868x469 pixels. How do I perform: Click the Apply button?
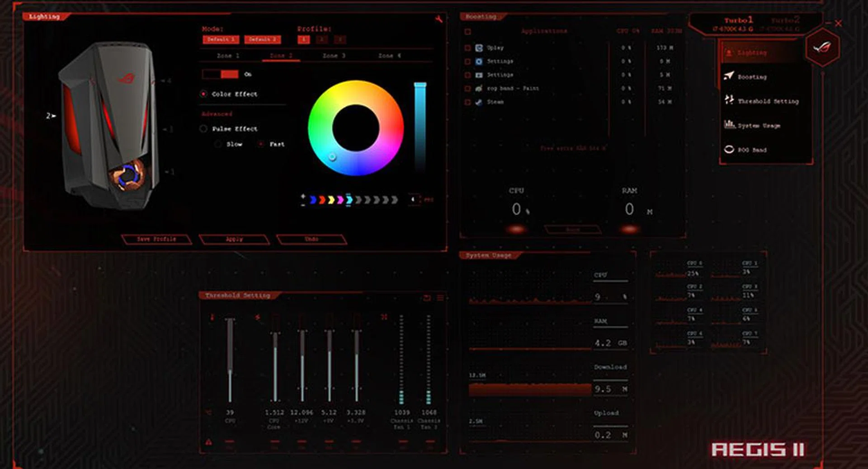[x=234, y=239]
